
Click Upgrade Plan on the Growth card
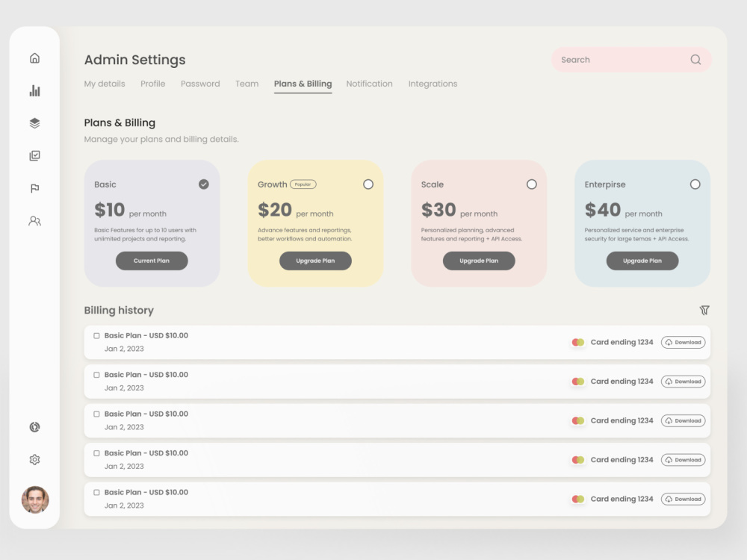(315, 261)
